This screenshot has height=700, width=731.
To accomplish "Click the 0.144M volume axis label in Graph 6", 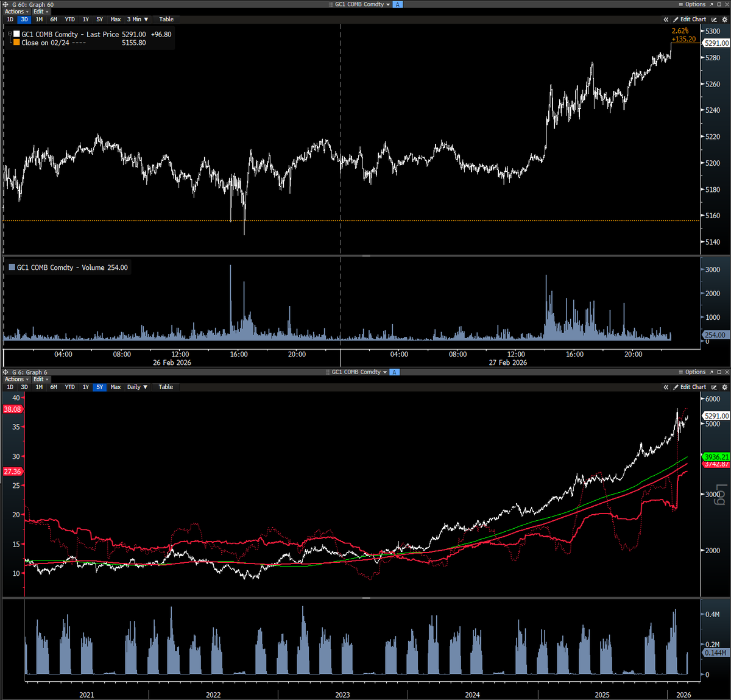I will (715, 652).
